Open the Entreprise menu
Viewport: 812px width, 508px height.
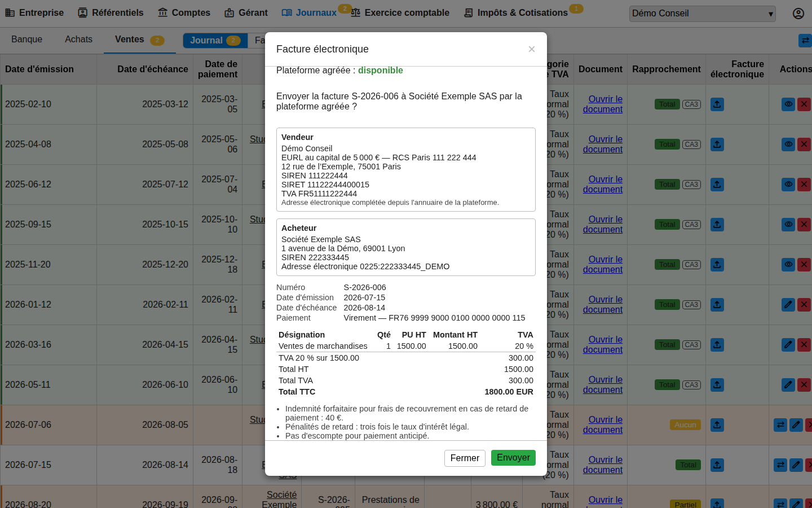click(x=34, y=12)
